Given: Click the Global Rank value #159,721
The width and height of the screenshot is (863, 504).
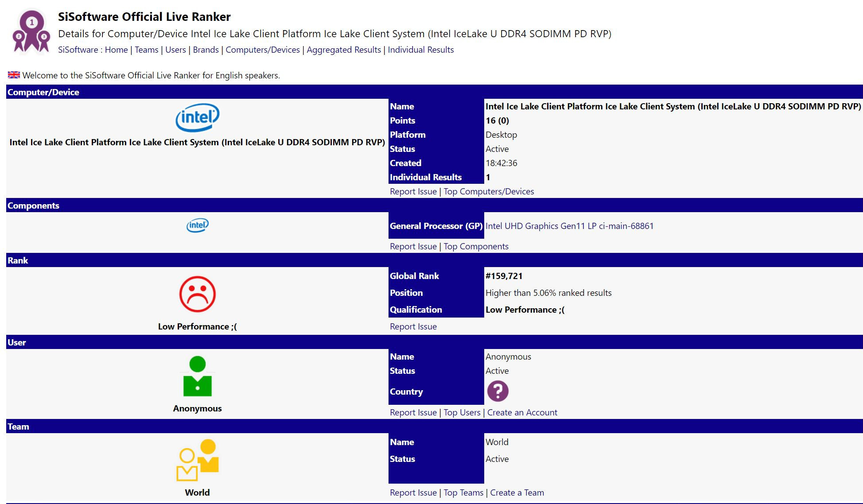Looking at the screenshot, I should click(x=504, y=276).
